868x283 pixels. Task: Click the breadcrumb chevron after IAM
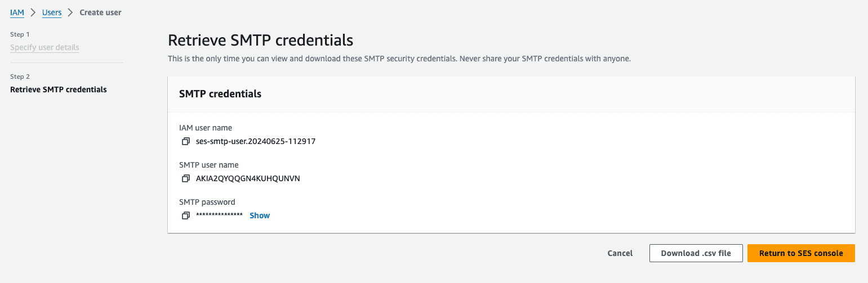click(33, 12)
